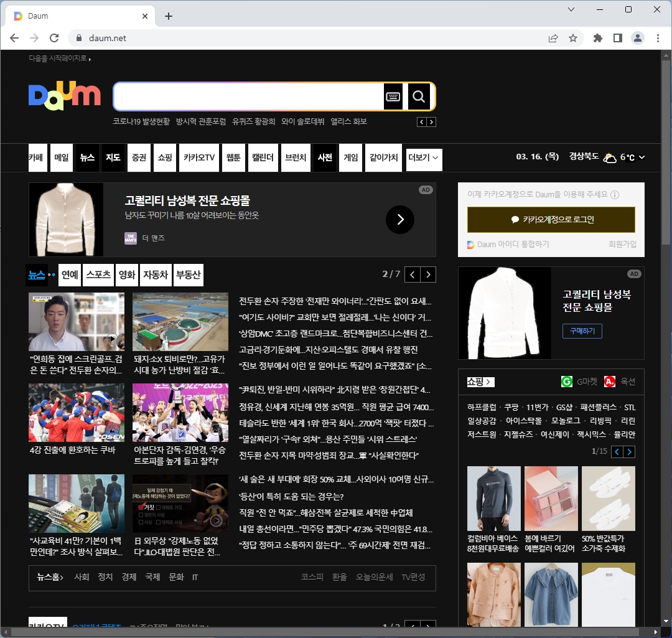Open the 경제 news category

pyautogui.click(x=129, y=577)
